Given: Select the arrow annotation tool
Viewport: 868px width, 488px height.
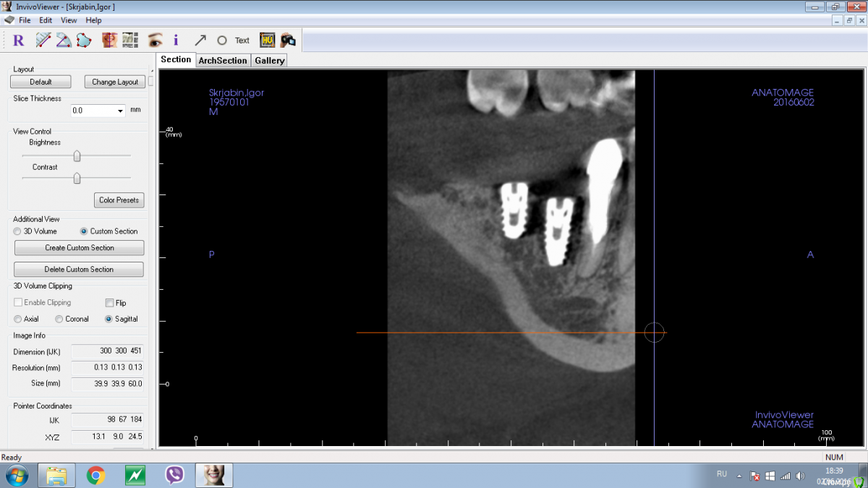Looking at the screenshot, I should (200, 40).
